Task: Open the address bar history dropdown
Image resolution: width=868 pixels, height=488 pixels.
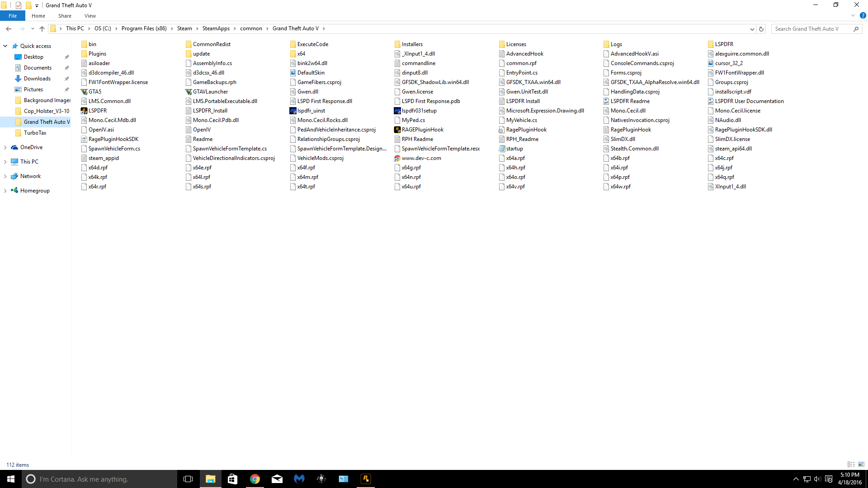Action: (x=752, y=29)
